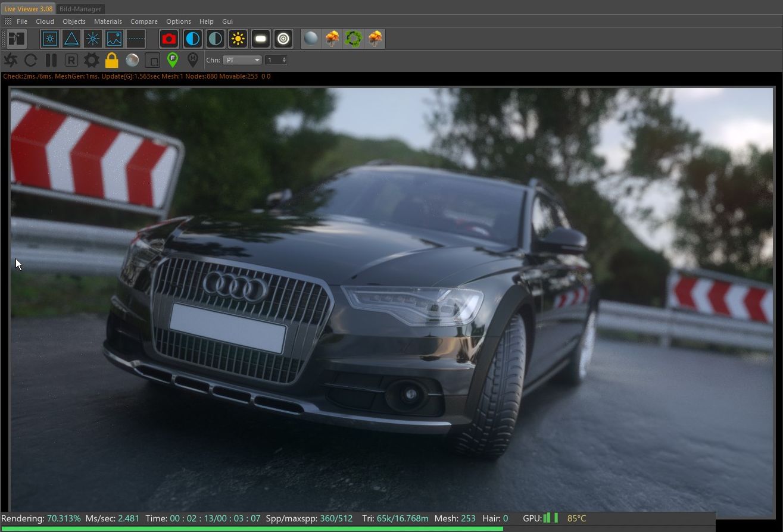Toggle the square film region icon
The image size is (783, 532).
click(152, 60)
